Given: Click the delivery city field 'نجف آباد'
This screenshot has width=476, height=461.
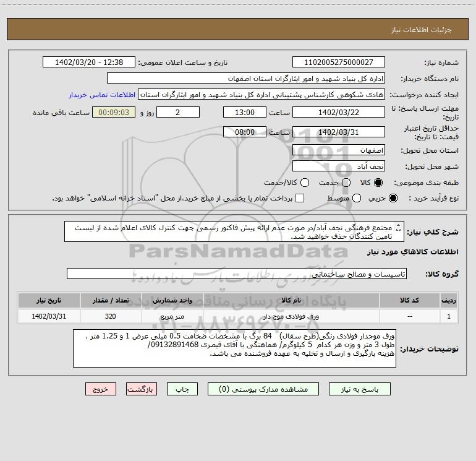Looking at the screenshot, I should click(x=339, y=166).
